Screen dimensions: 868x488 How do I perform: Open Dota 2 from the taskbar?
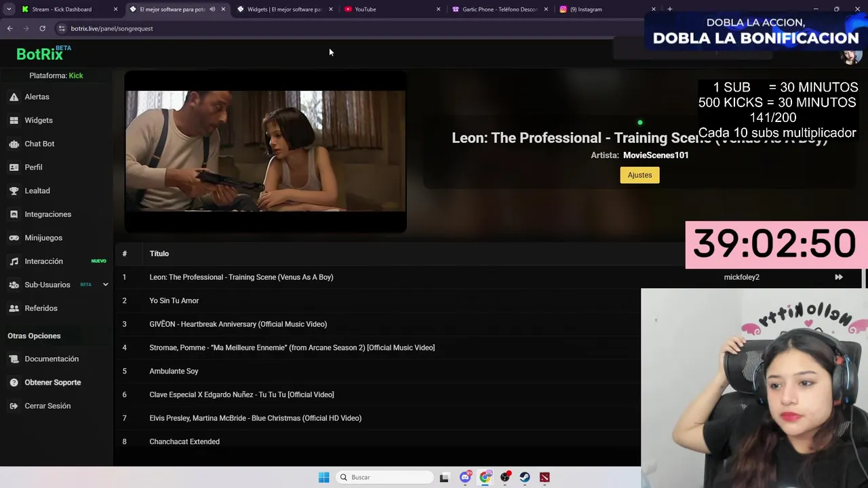(545, 477)
